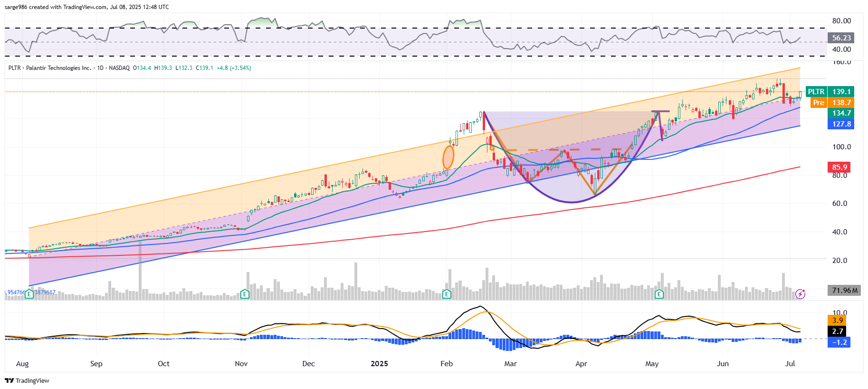This screenshot has width=868, height=389.
Task: Click the Mar label on time axis
Action: coord(510,364)
